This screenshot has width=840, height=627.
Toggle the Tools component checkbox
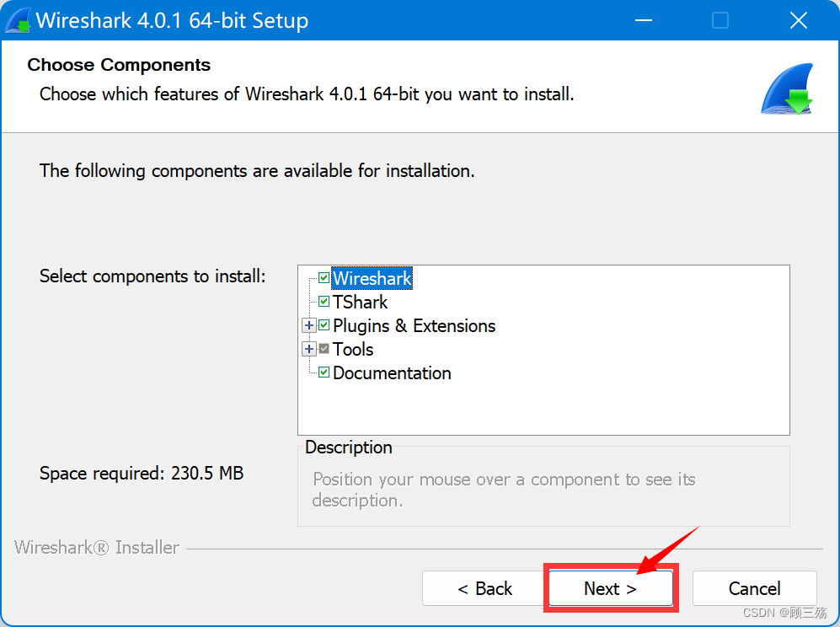[324, 349]
